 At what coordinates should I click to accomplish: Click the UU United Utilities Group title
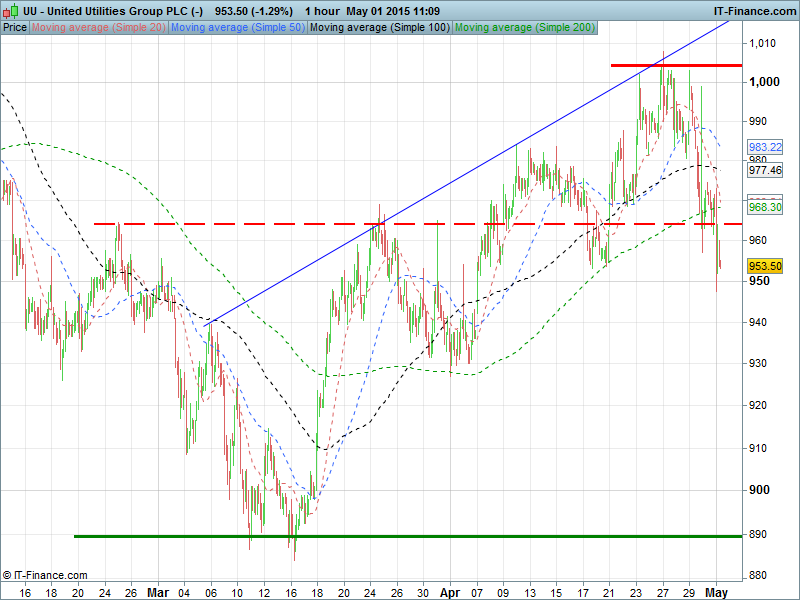(102, 10)
